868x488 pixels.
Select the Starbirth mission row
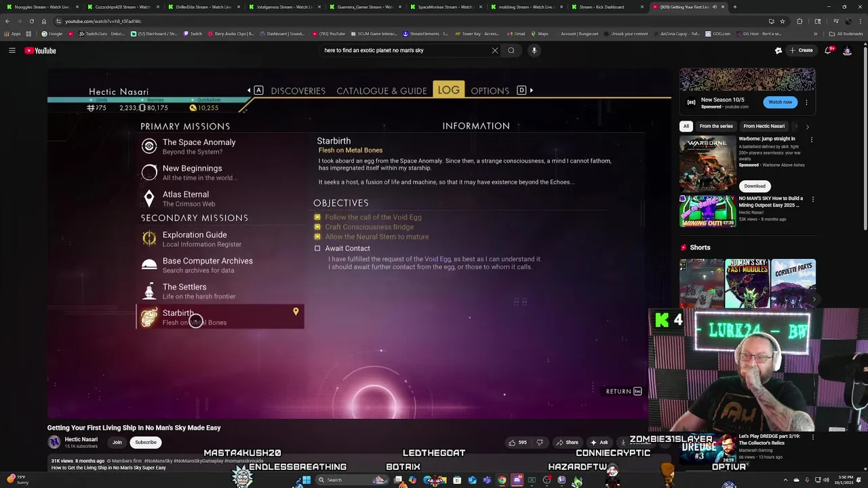coord(220,317)
